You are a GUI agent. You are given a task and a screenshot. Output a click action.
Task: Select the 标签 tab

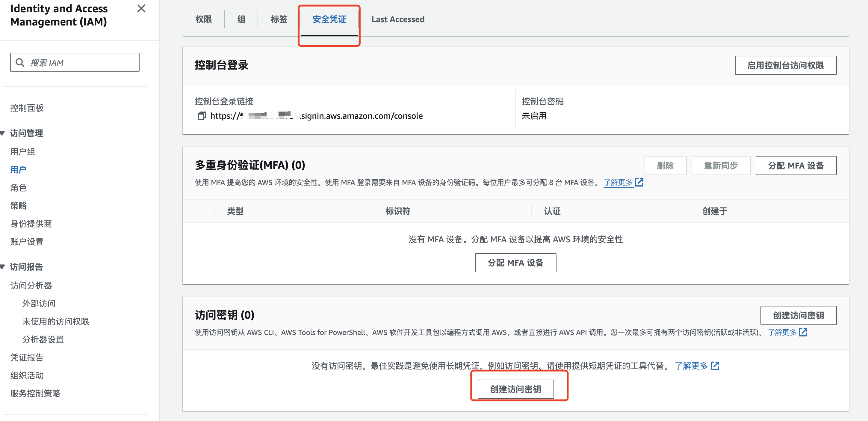[x=279, y=19]
